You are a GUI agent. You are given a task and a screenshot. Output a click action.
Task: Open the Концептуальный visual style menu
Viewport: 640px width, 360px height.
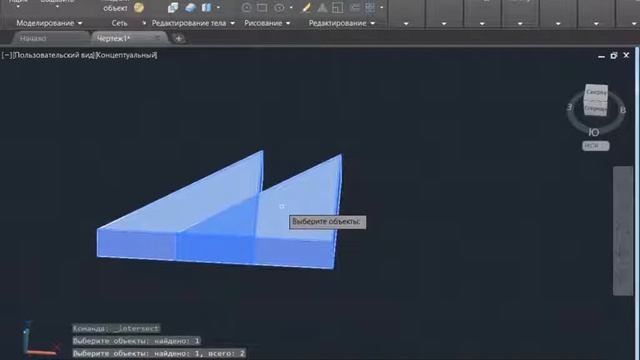point(126,55)
